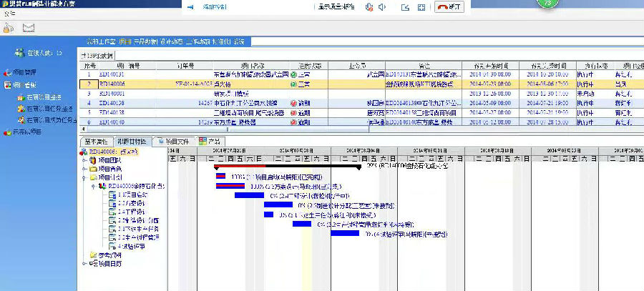Expand the 项目日历 tree node
This screenshot has height=291, width=644.
(85, 265)
